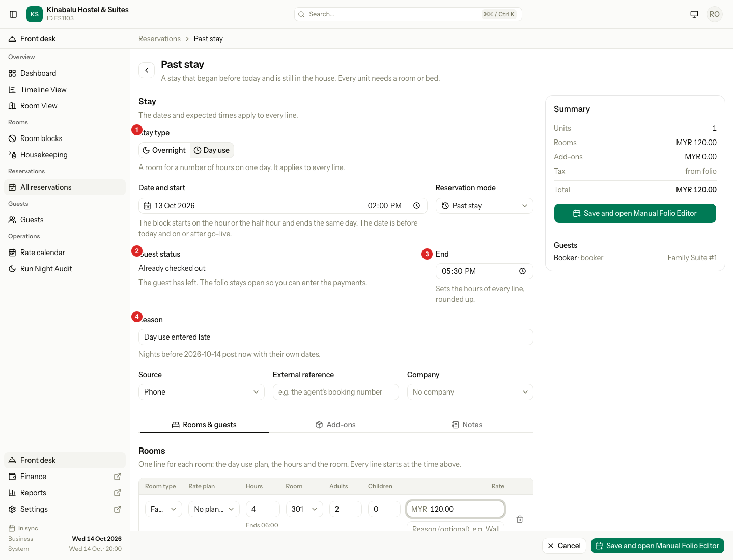Click the Reservations breadcrumb link

pyautogui.click(x=159, y=39)
